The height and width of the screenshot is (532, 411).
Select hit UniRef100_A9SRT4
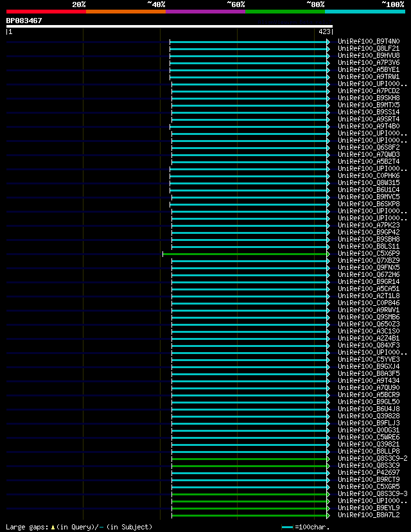tap(369, 119)
